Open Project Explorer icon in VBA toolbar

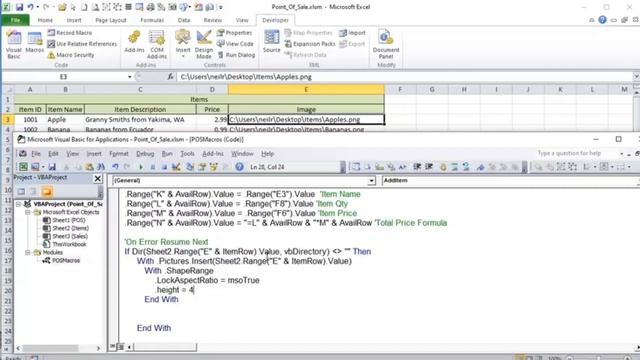tap(190, 167)
